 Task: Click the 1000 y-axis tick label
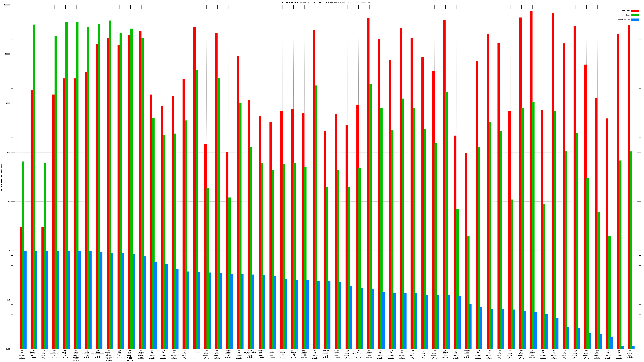[8, 103]
